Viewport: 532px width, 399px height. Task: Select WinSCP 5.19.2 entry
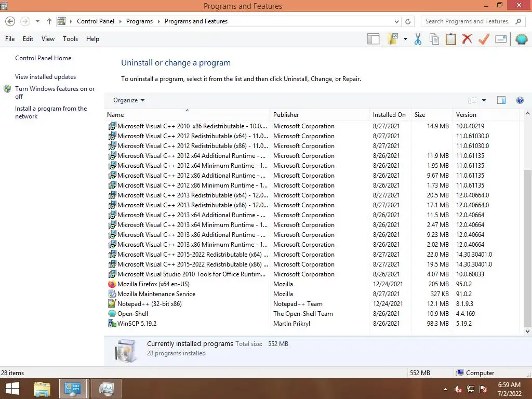click(312, 324)
